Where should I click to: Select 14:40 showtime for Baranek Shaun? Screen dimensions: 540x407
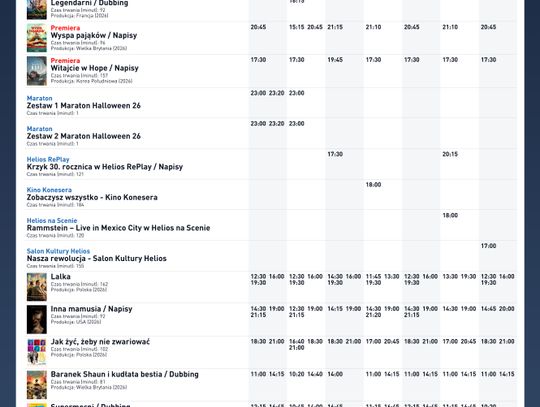pos(315,374)
